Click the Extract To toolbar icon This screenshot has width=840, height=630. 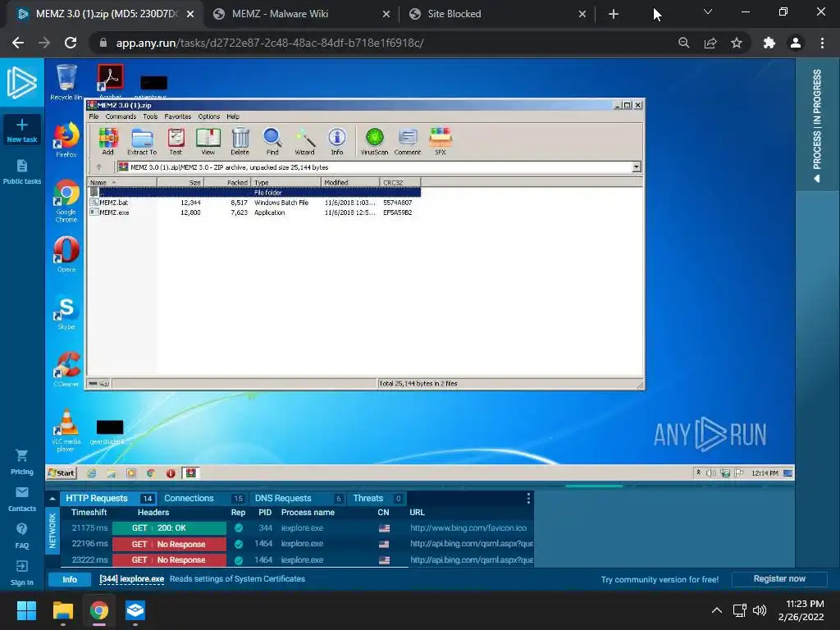click(142, 141)
